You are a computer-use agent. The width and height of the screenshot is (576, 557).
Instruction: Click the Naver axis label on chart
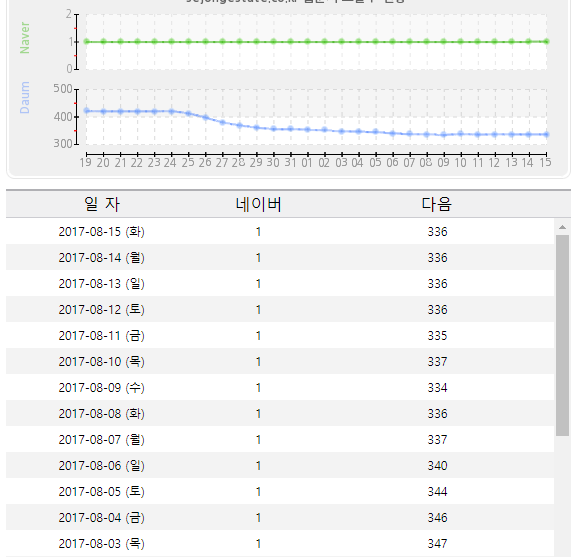25,38
